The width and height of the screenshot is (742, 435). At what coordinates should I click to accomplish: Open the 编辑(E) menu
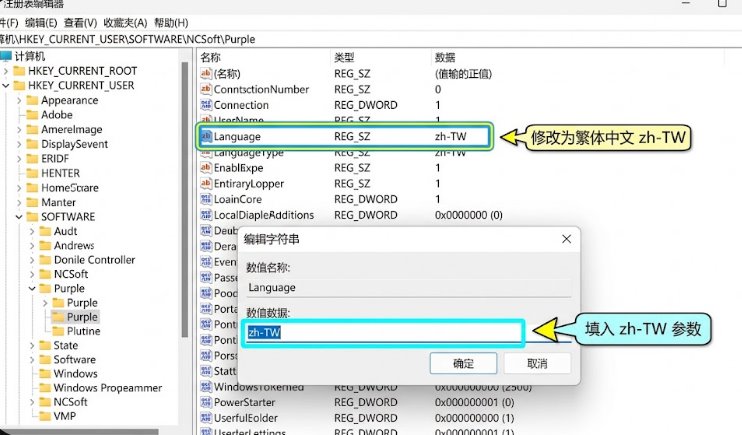pos(41,23)
